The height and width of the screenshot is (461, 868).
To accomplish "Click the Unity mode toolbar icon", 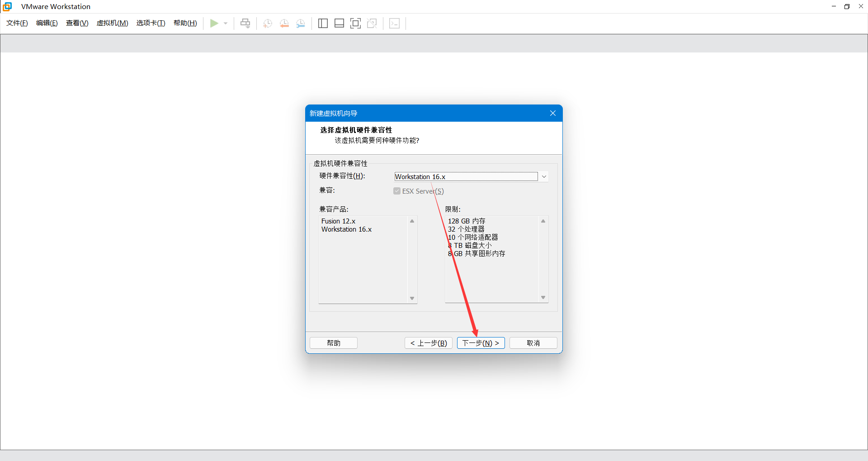I will click(x=372, y=24).
